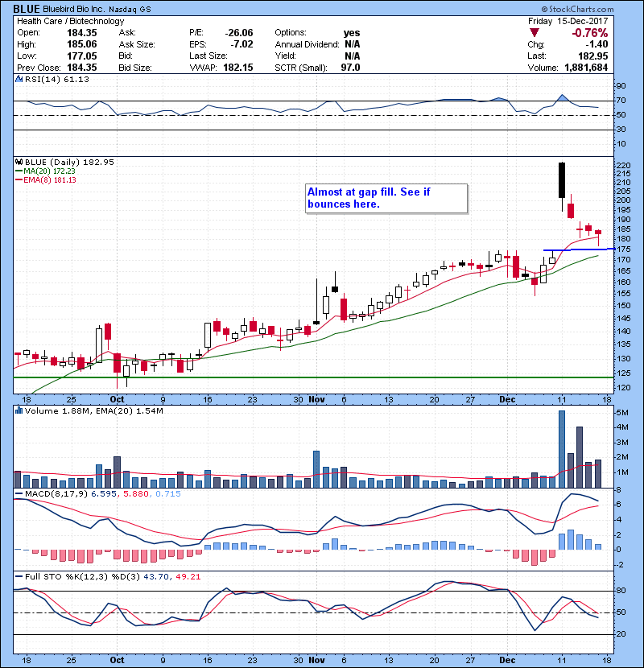Click the RSI indicator line icon
Viewport: 644px width, 668px height.
click(19, 79)
